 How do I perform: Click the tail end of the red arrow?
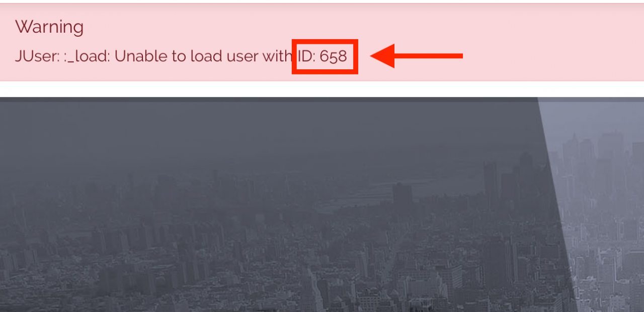[x=453, y=56]
